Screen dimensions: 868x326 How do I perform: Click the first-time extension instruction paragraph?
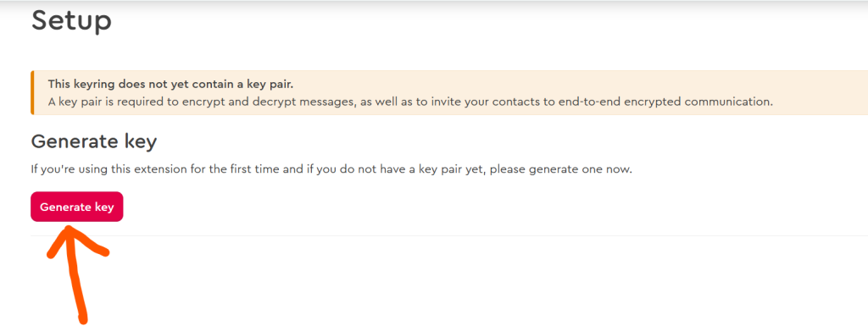[x=331, y=169]
